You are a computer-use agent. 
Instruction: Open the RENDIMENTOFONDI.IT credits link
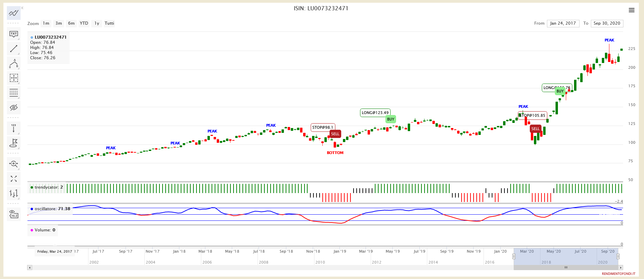(618, 274)
